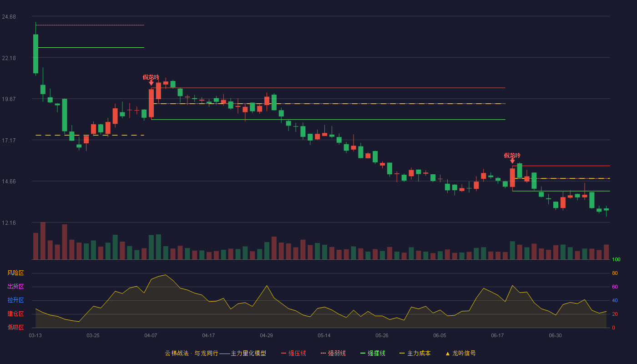Select the 低吸区 zone label
Screen dimensions: 637x364
coord(15,327)
